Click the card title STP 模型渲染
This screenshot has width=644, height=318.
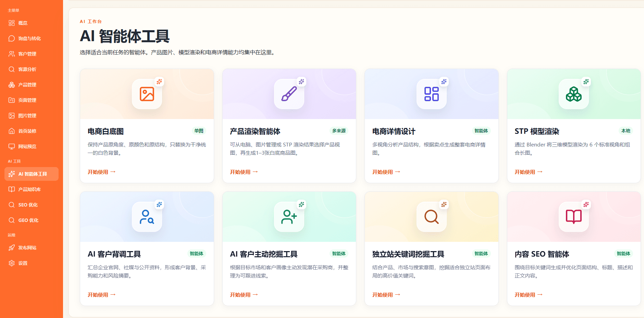537,131
